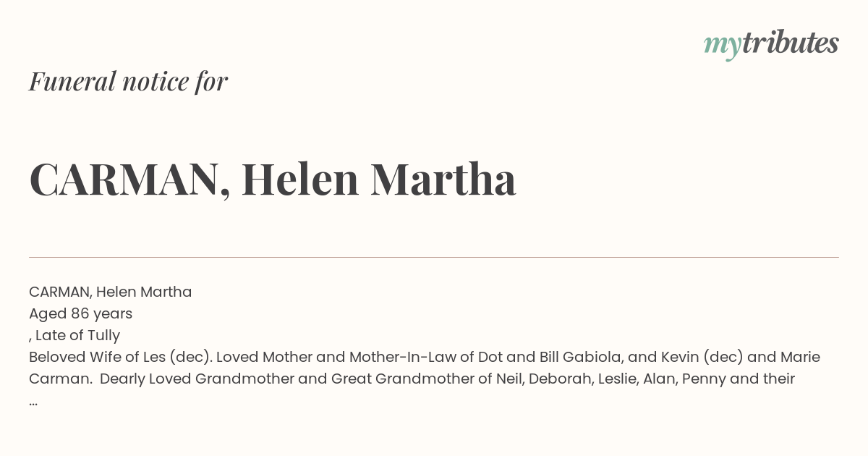Click the 'Dot and Bill Gabiola' names

coord(548,357)
